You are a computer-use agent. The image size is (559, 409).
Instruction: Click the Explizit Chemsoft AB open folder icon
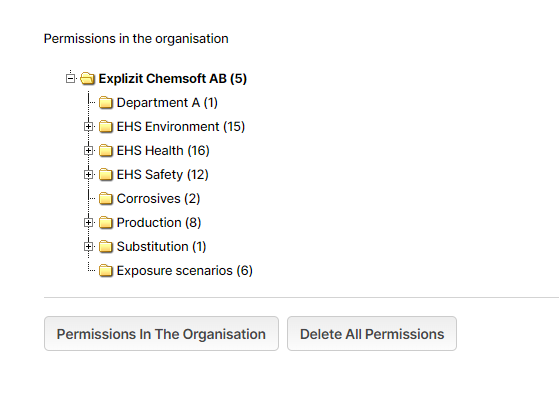pos(87,78)
